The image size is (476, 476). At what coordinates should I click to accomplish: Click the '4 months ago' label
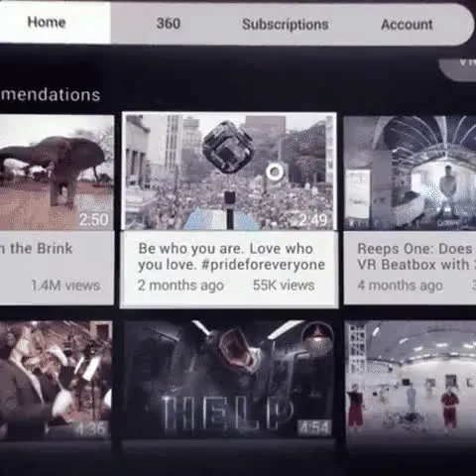point(400,286)
